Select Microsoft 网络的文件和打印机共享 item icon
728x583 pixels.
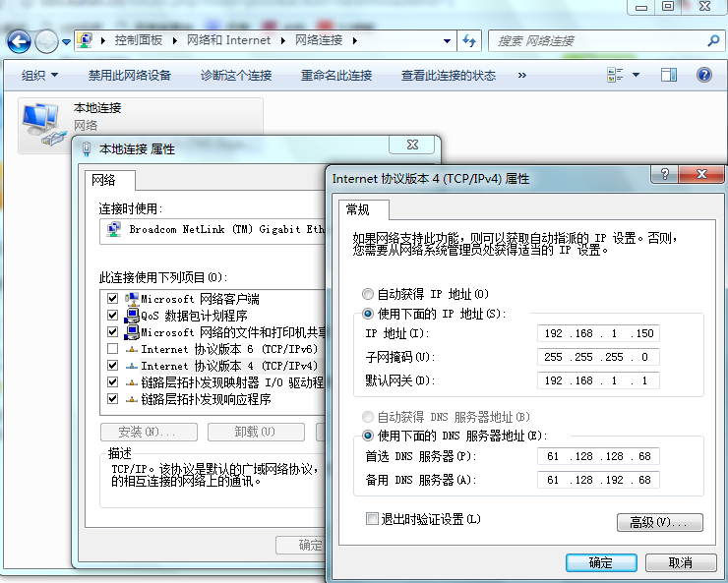(132, 332)
